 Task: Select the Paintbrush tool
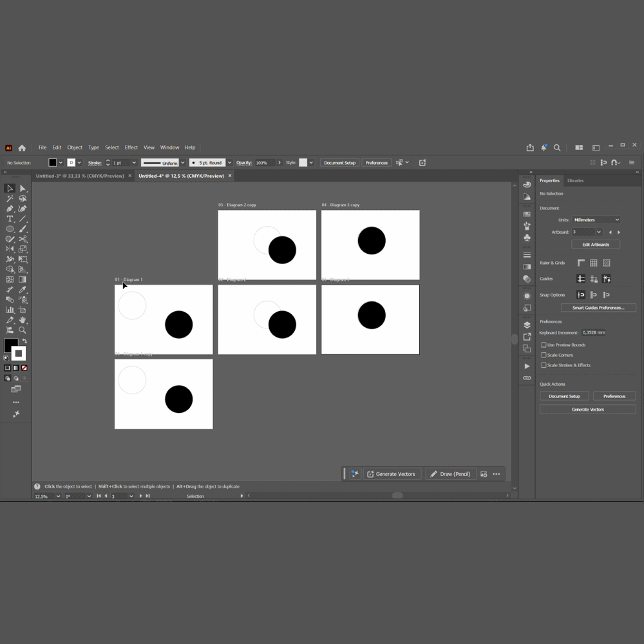(x=23, y=229)
